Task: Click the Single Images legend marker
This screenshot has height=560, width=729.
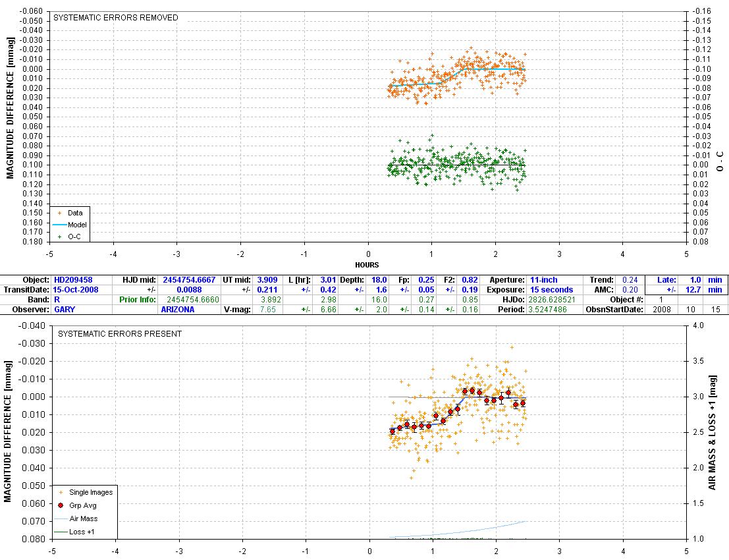Action: 61,492
